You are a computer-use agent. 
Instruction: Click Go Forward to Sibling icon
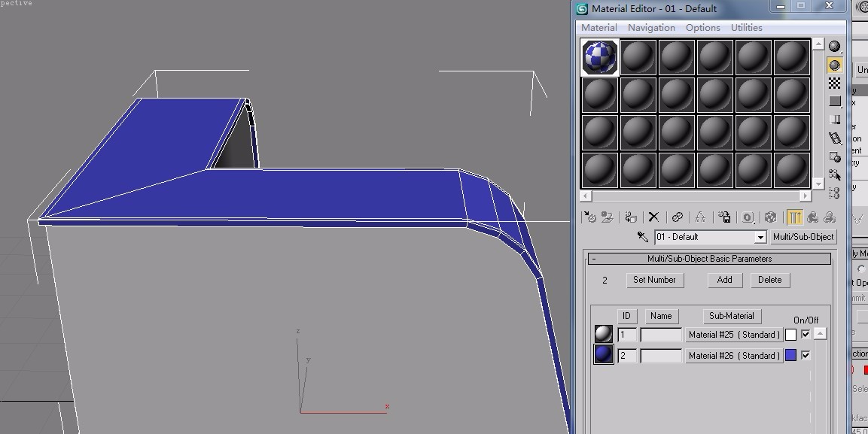pos(830,217)
